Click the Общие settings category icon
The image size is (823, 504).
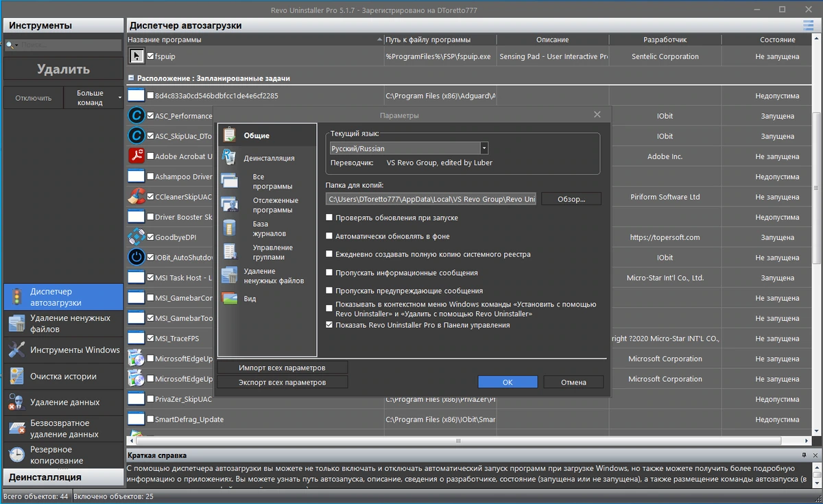(229, 135)
